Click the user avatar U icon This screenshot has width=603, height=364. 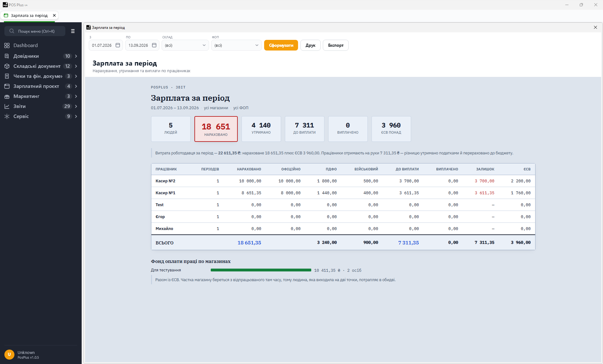9,355
